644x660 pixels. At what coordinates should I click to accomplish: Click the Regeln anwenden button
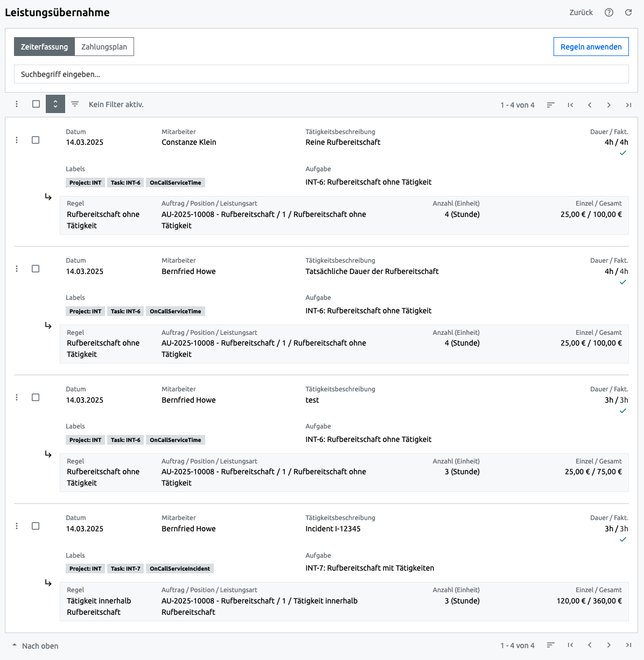(x=591, y=47)
